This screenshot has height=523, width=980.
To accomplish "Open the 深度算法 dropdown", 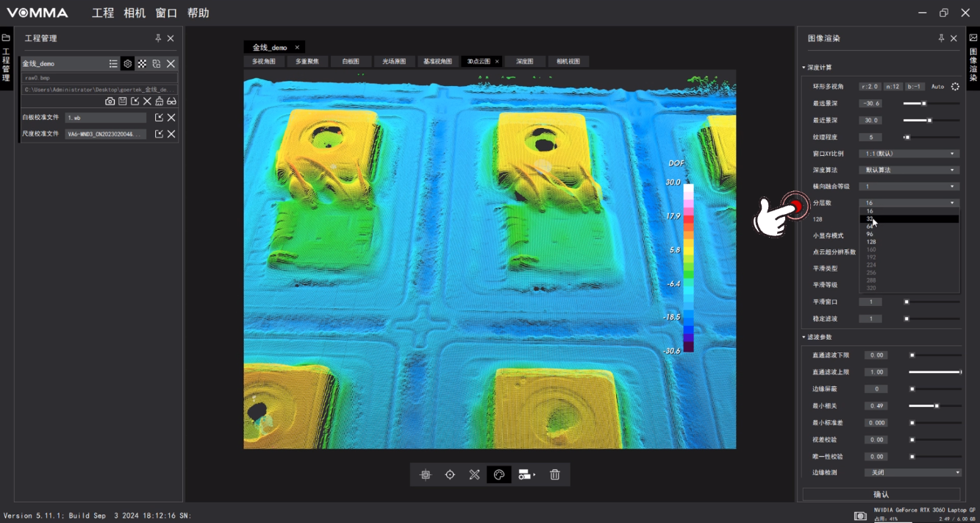I will pos(909,170).
